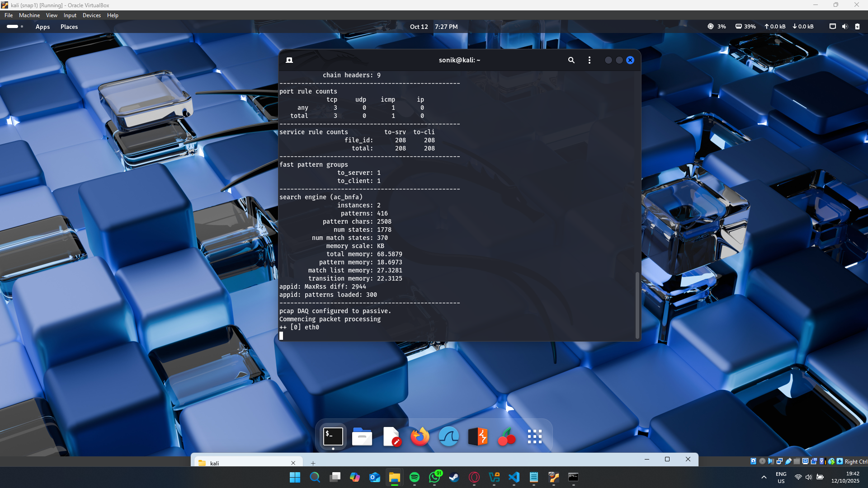
Task: Open Spotify from taskbar
Action: click(x=415, y=477)
